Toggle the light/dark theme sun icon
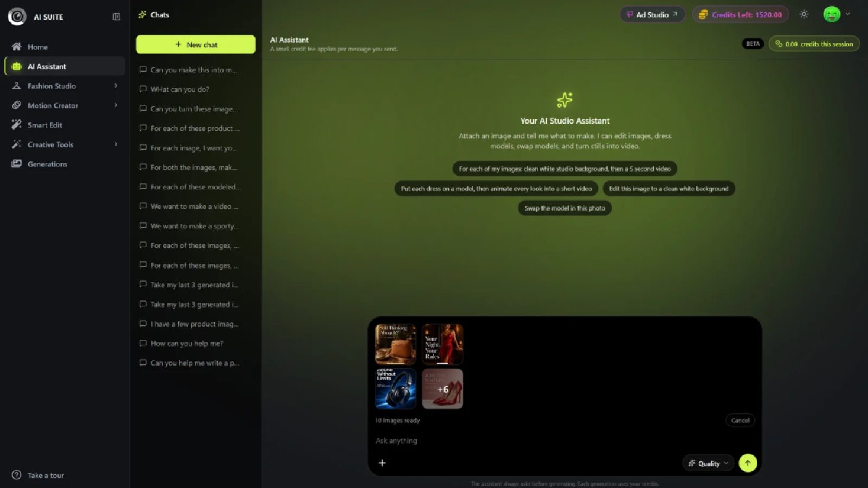 click(x=804, y=14)
